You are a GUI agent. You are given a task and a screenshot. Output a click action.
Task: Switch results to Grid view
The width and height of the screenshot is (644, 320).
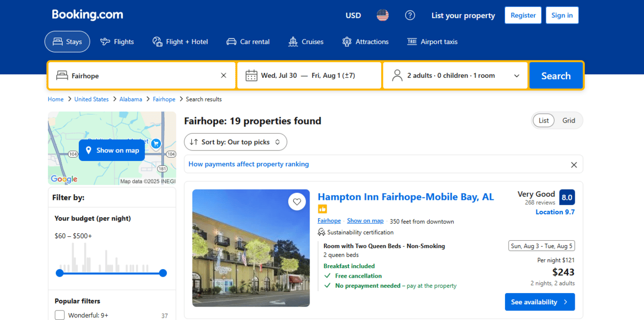[569, 121]
